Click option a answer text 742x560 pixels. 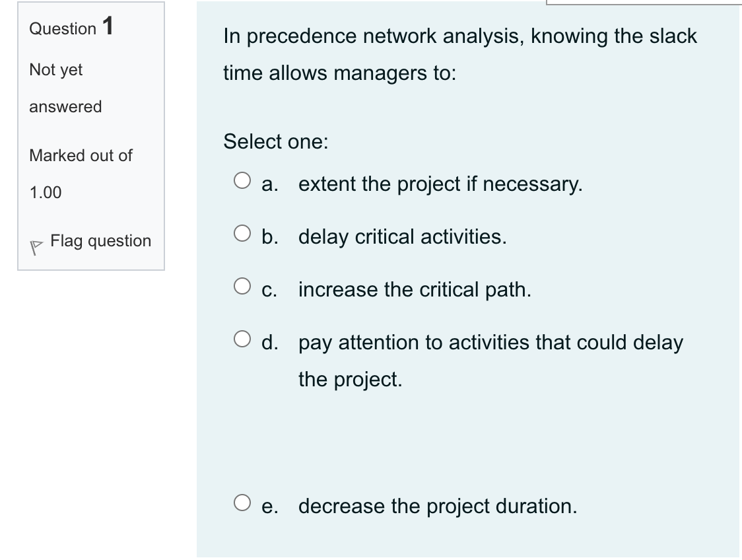click(x=440, y=184)
